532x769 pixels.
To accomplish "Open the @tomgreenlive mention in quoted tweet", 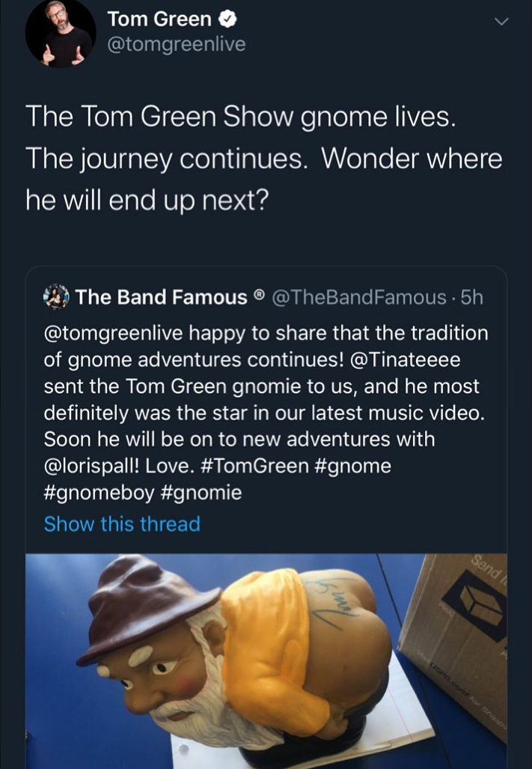I will coord(113,333).
